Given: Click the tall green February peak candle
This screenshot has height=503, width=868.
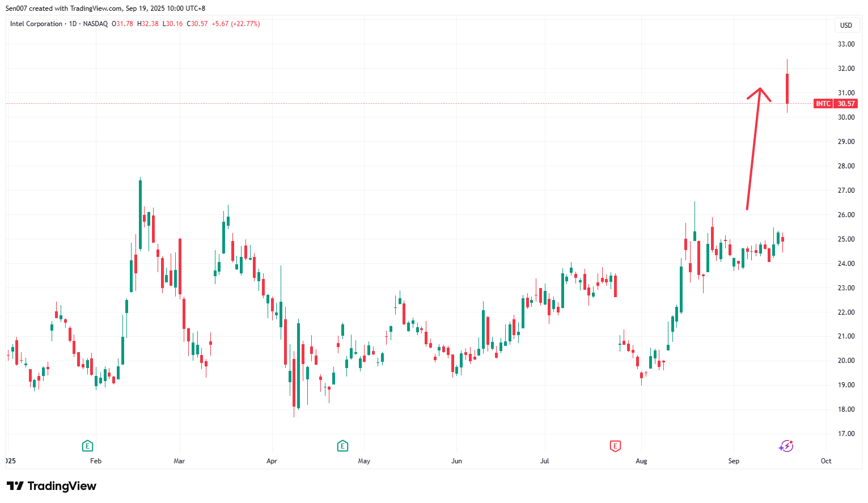Looking at the screenshot, I should [x=140, y=214].
